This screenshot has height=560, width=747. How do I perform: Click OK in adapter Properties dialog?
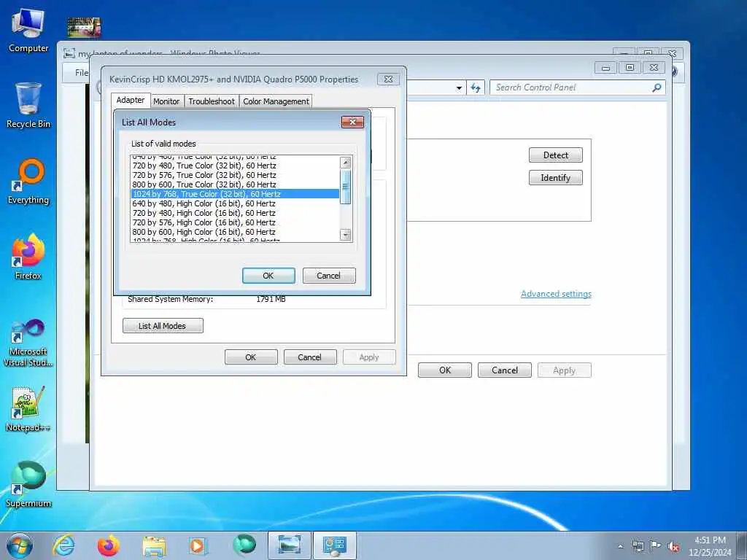[x=251, y=357]
